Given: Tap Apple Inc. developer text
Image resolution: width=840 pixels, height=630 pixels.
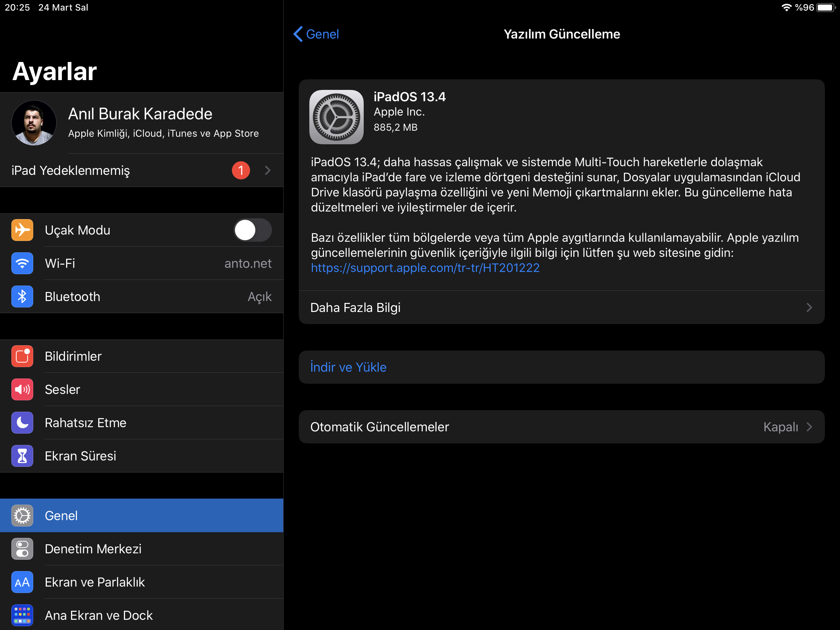Looking at the screenshot, I should pyautogui.click(x=399, y=112).
